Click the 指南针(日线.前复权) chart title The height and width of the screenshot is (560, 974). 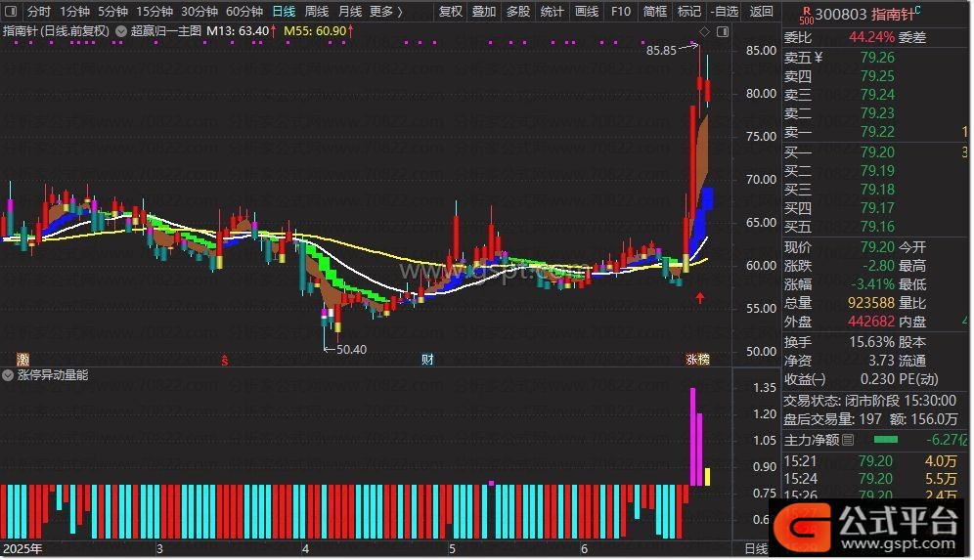click(56, 30)
